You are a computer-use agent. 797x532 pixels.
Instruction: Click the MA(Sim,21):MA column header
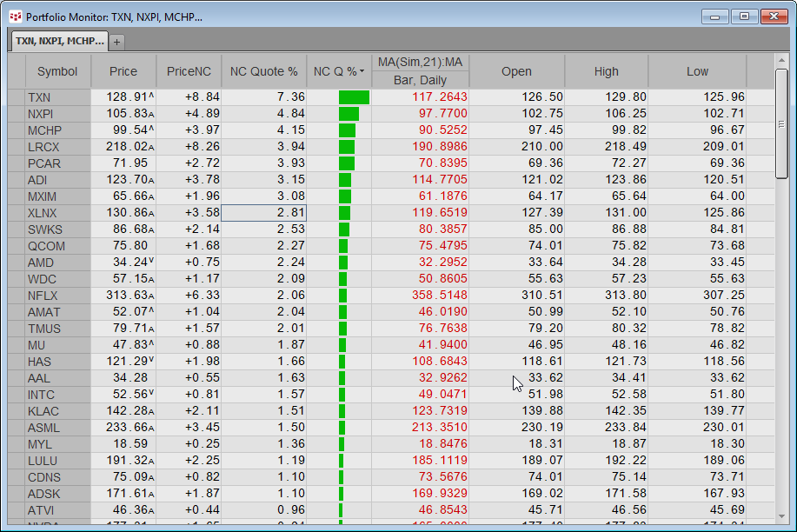coord(420,62)
